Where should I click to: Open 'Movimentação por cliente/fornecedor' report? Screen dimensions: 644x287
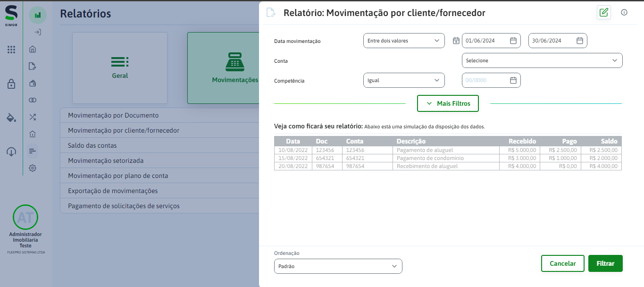[160, 130]
